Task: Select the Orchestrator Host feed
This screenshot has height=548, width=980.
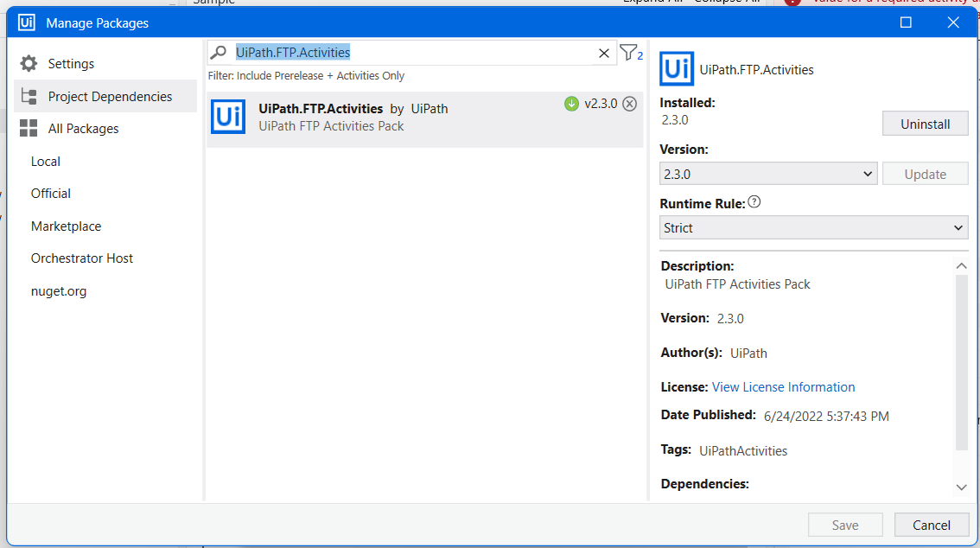Action: coord(82,258)
